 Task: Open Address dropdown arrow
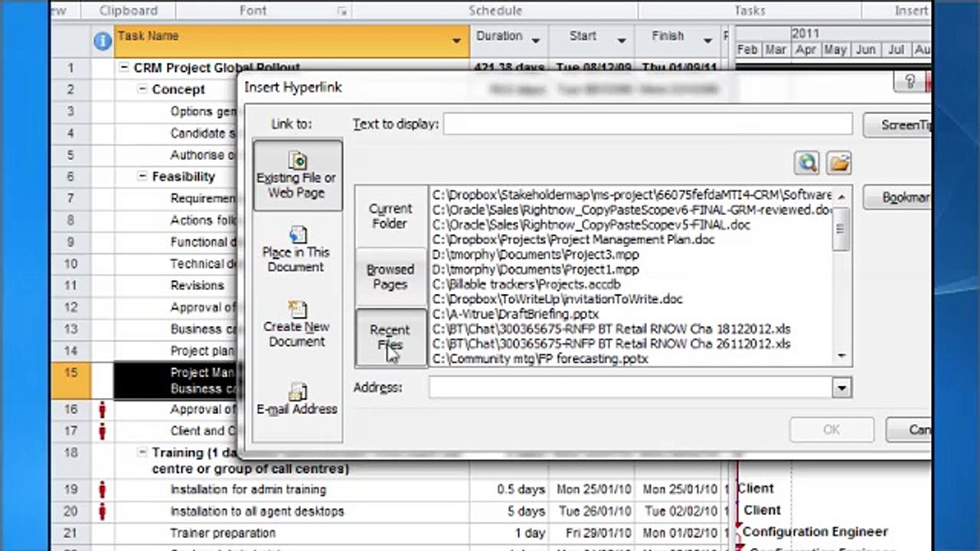[x=841, y=388]
